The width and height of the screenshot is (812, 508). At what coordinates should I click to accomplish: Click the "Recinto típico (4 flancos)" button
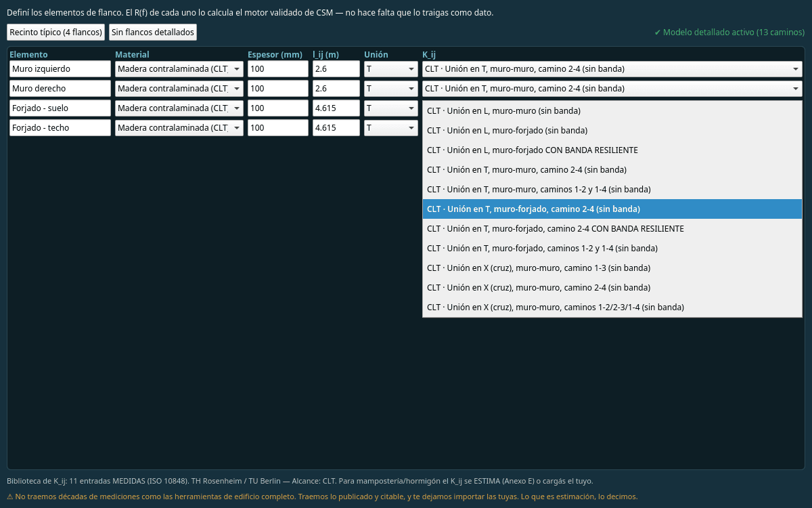coord(55,32)
